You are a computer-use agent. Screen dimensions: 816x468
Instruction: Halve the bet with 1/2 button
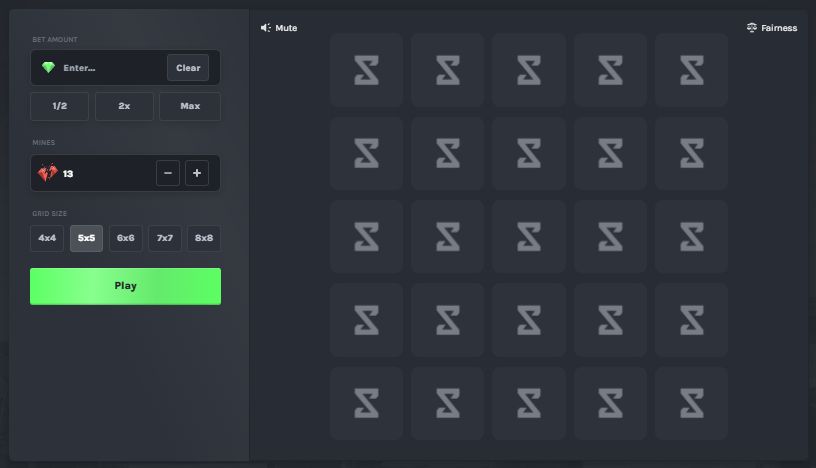[59, 106]
